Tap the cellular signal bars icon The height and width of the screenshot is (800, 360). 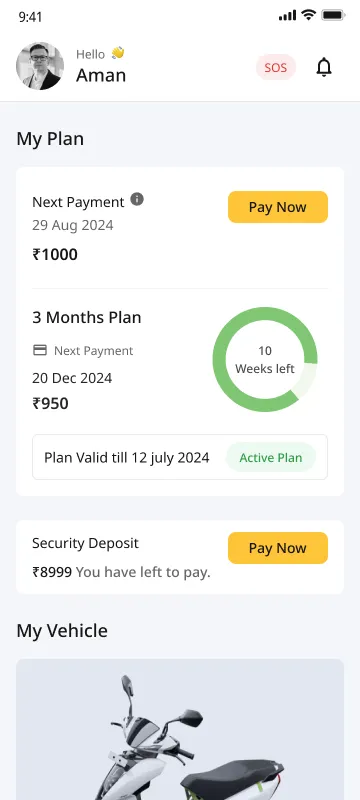(288, 16)
